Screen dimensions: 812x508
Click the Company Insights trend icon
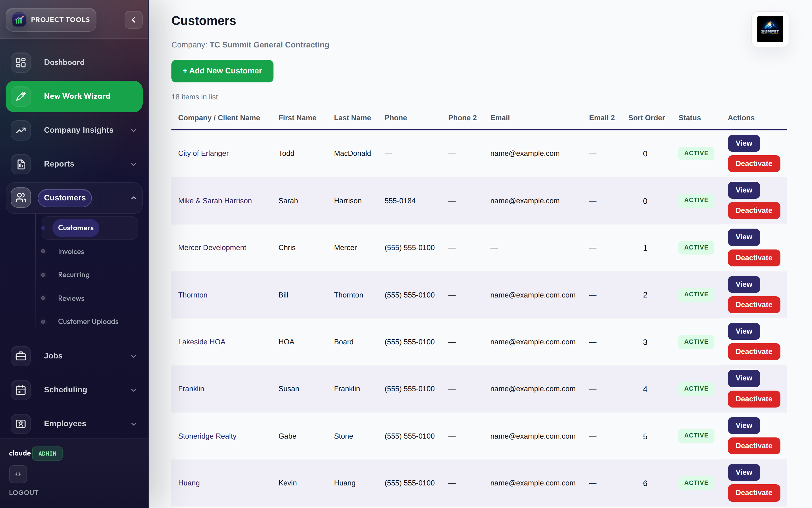pos(21,130)
